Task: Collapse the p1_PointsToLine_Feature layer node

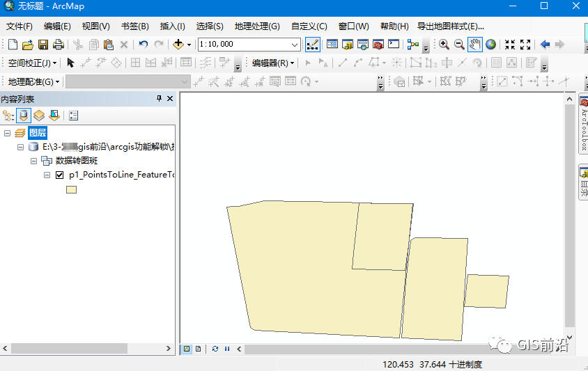Action: 47,175
